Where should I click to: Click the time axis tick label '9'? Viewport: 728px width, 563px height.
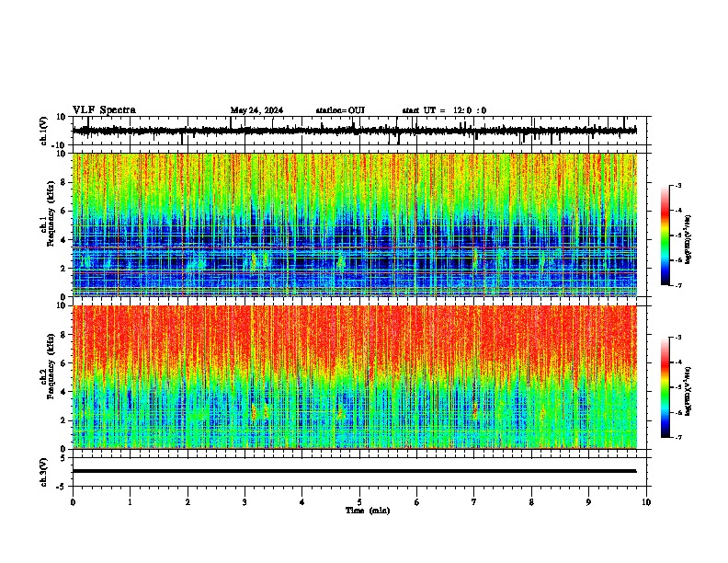click(588, 502)
